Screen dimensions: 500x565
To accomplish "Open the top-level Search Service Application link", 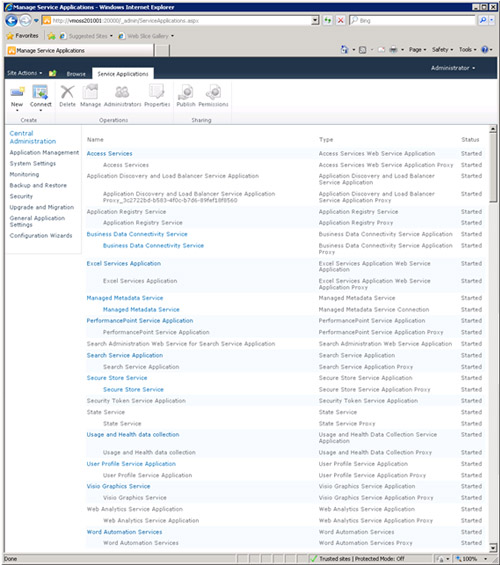I will (x=125, y=355).
